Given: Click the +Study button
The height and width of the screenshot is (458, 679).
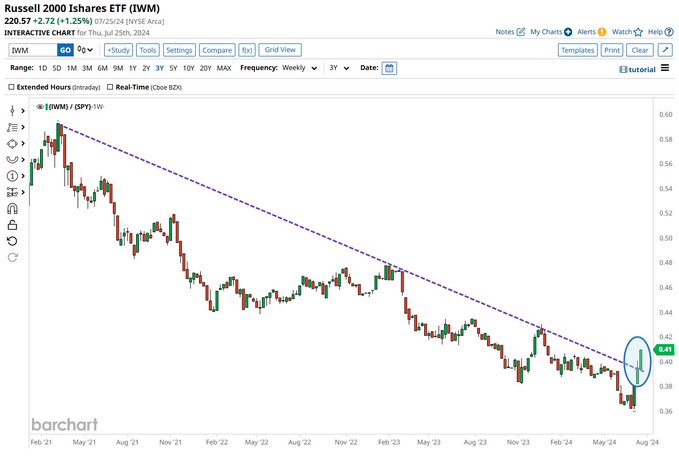Looking at the screenshot, I should click(118, 49).
